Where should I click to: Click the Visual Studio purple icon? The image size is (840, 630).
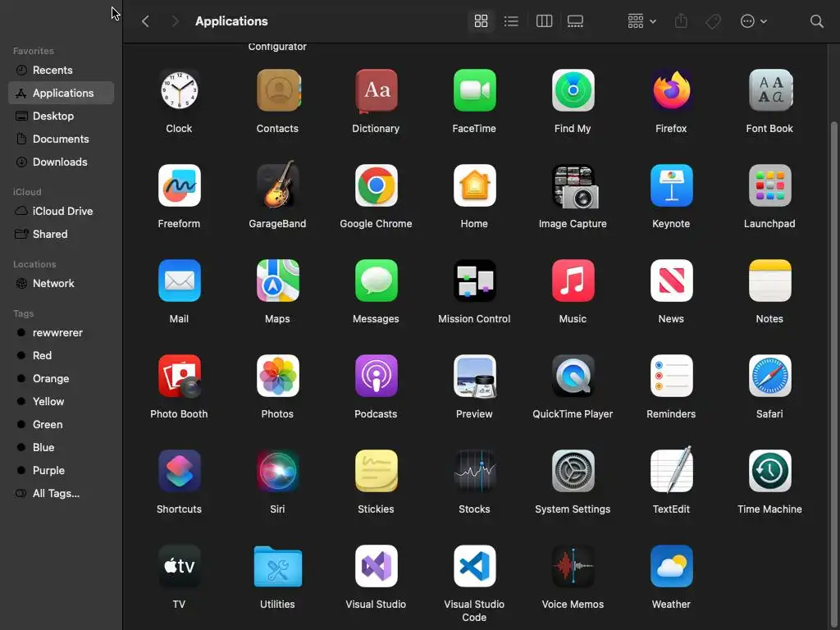coord(376,566)
